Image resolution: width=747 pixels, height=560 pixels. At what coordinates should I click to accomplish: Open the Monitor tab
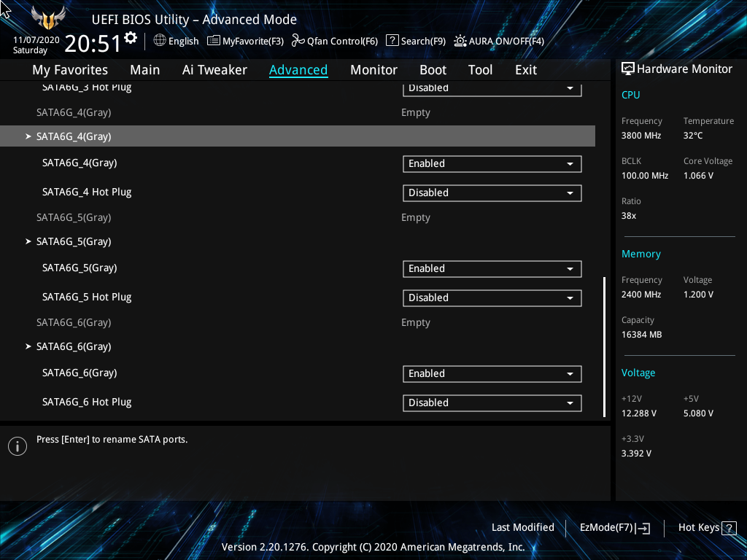[373, 70]
